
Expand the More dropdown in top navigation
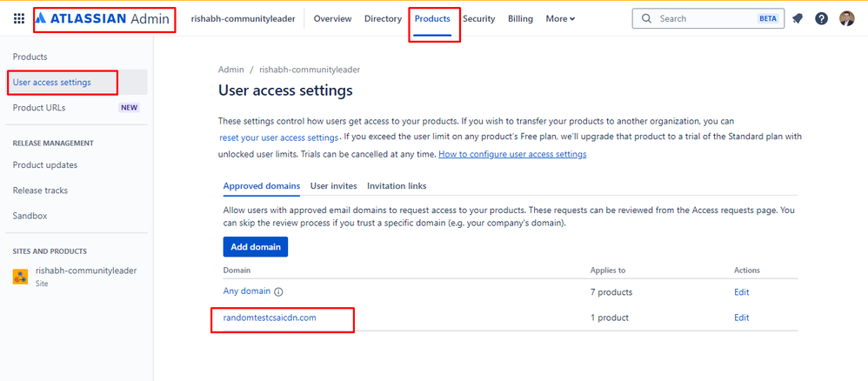560,19
